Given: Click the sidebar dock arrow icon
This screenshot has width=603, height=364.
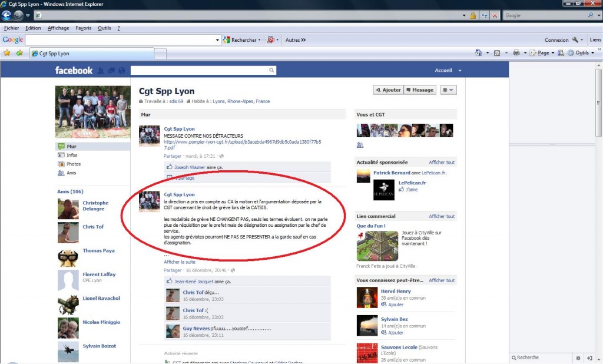Looking at the screenshot, I should click(589, 358).
